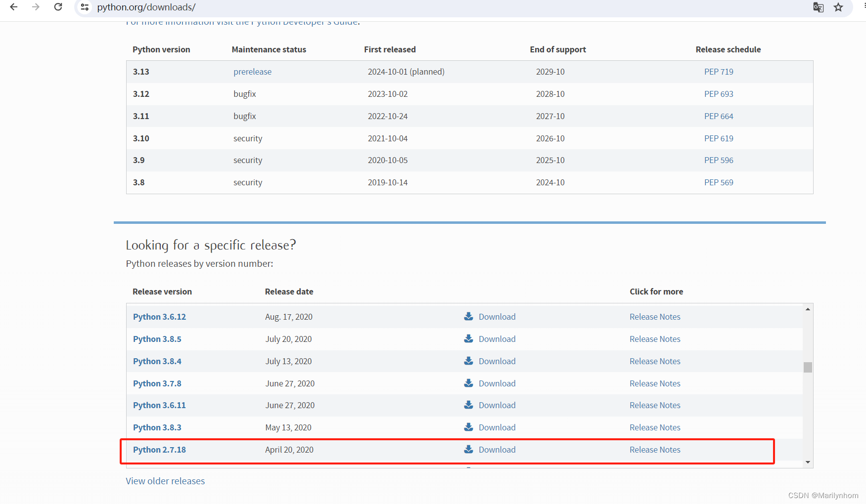Open the Python 3.6.11 release page

159,405
